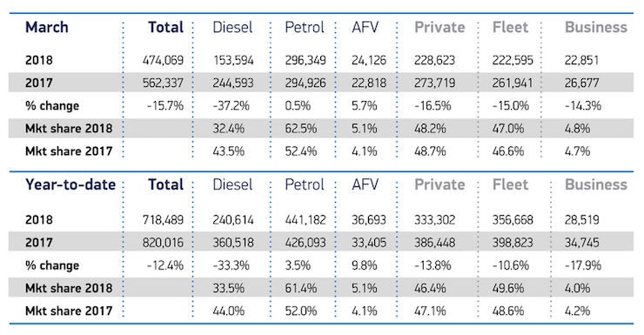
Task: Click the Diesel column header in March table
Action: (x=232, y=28)
